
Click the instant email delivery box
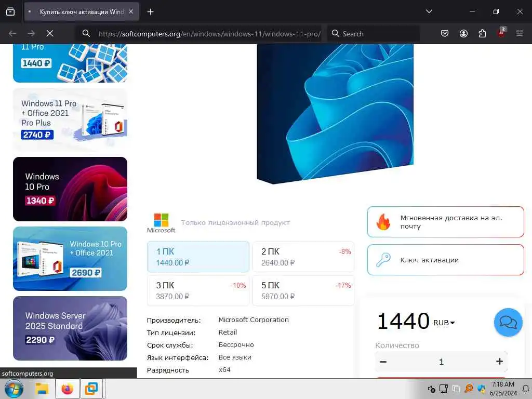pos(445,222)
